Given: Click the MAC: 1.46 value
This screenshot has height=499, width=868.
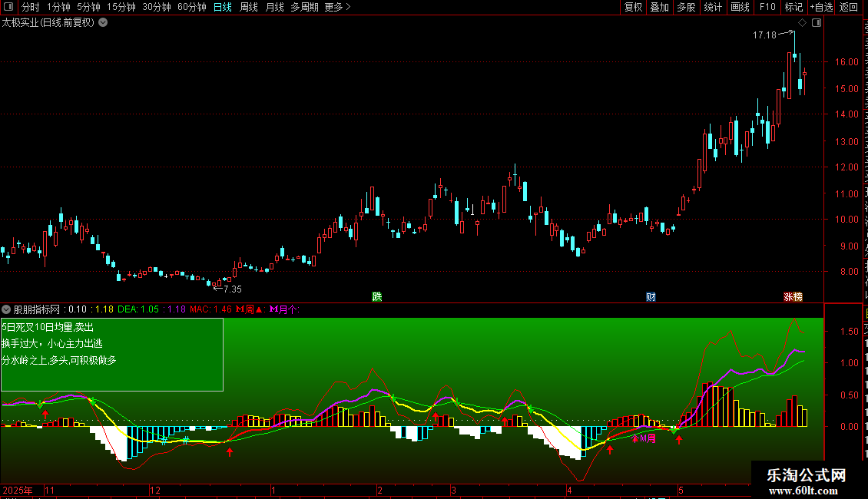Looking at the screenshot, I should click(211, 309).
